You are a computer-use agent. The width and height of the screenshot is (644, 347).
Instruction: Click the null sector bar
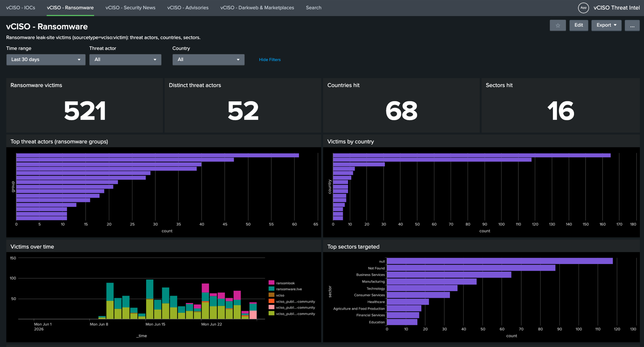(500, 261)
